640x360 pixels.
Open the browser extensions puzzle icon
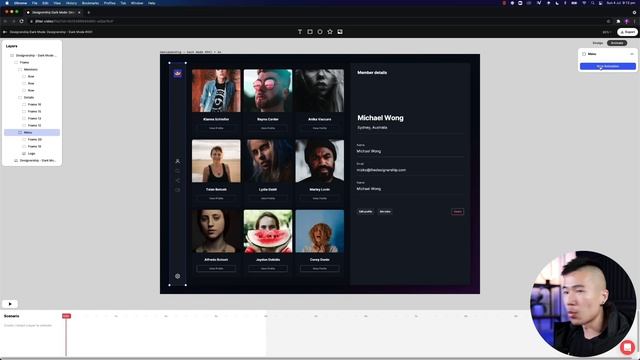618,21
